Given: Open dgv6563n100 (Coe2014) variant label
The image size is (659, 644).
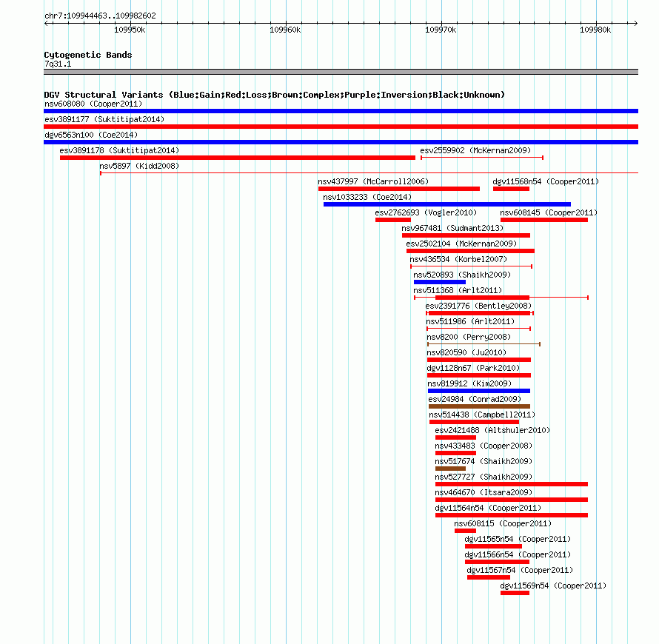Looking at the screenshot, I should [x=91, y=135].
